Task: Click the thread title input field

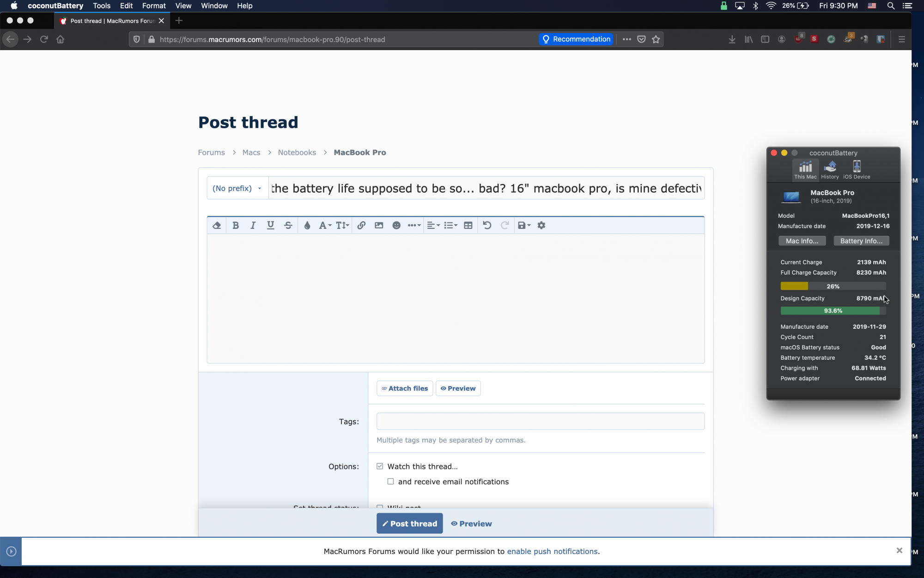Action: click(x=486, y=188)
